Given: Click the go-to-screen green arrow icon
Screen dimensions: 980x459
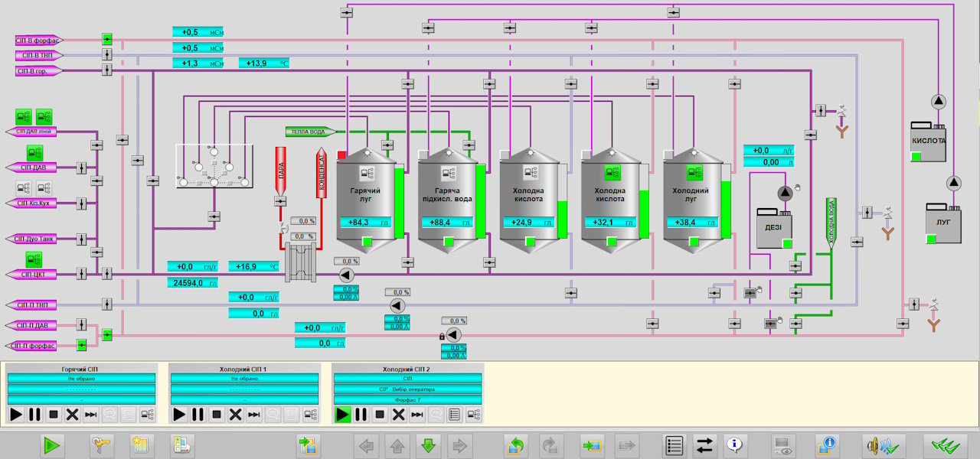Looking at the screenshot, I should (591, 444).
